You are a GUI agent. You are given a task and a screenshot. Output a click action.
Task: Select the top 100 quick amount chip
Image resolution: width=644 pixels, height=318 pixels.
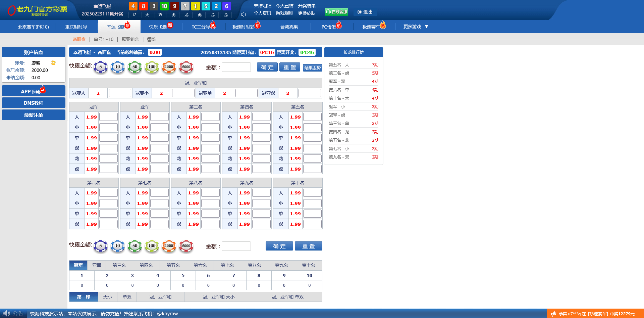[x=152, y=67]
